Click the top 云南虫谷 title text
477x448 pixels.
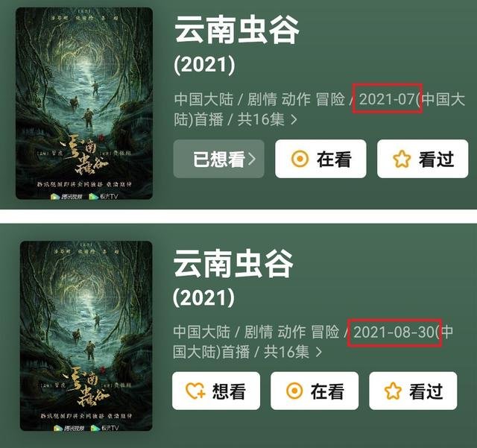pyautogui.click(x=237, y=30)
